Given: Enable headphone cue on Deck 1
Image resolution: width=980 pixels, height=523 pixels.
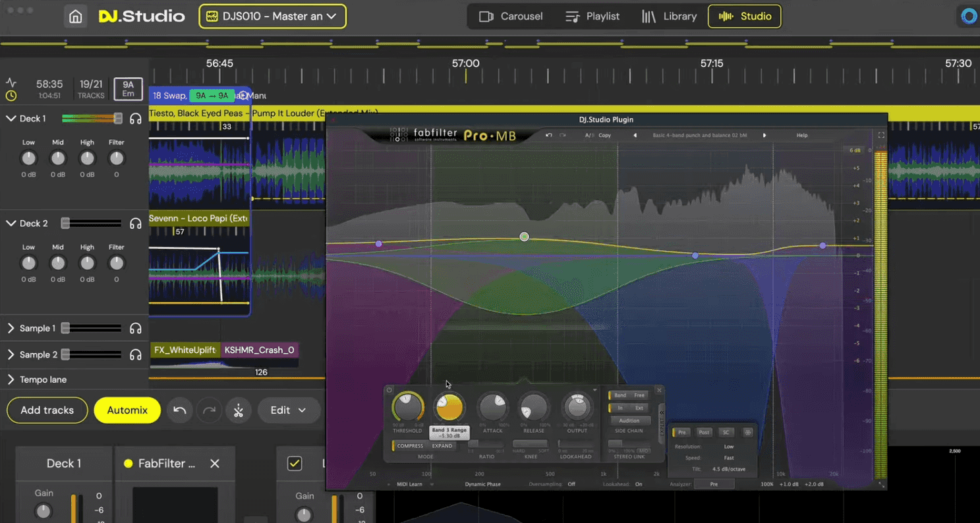Looking at the screenshot, I should (135, 119).
